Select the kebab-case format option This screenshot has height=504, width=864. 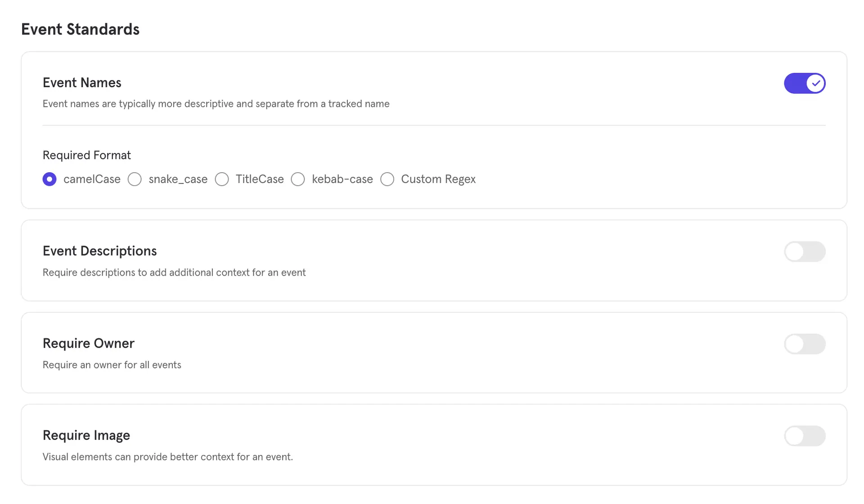(x=297, y=179)
